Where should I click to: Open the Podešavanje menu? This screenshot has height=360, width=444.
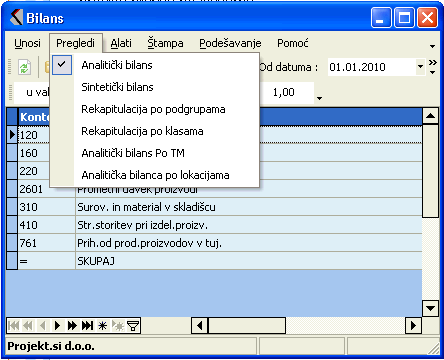click(x=230, y=43)
